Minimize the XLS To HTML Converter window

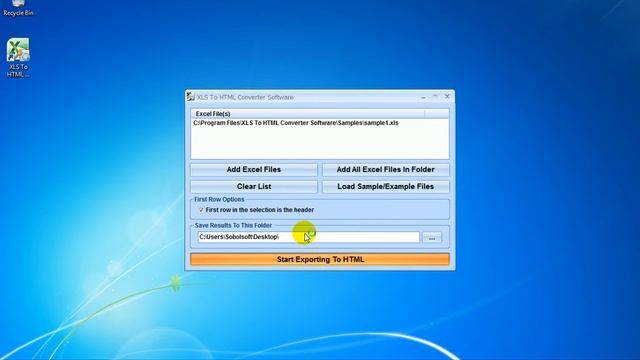tap(423, 97)
